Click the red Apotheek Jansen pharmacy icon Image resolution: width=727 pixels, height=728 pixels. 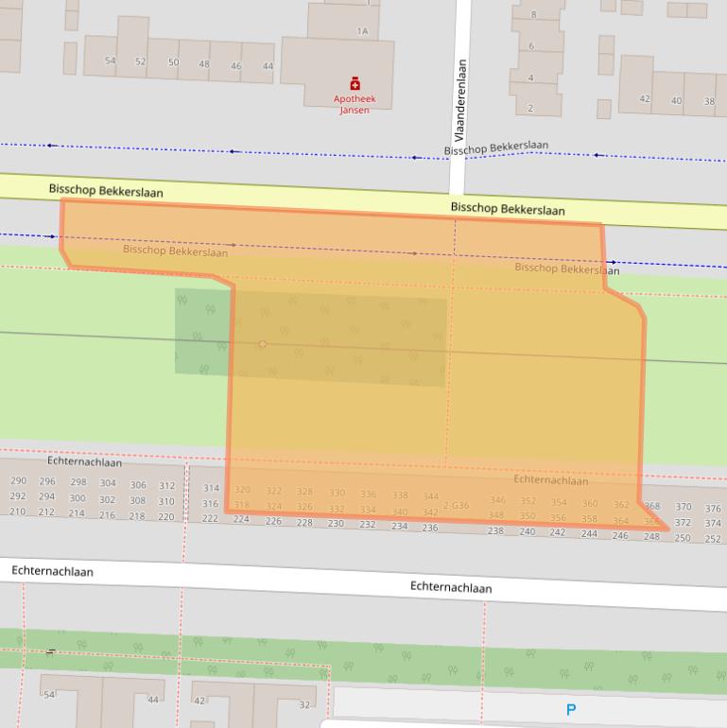tap(355, 83)
